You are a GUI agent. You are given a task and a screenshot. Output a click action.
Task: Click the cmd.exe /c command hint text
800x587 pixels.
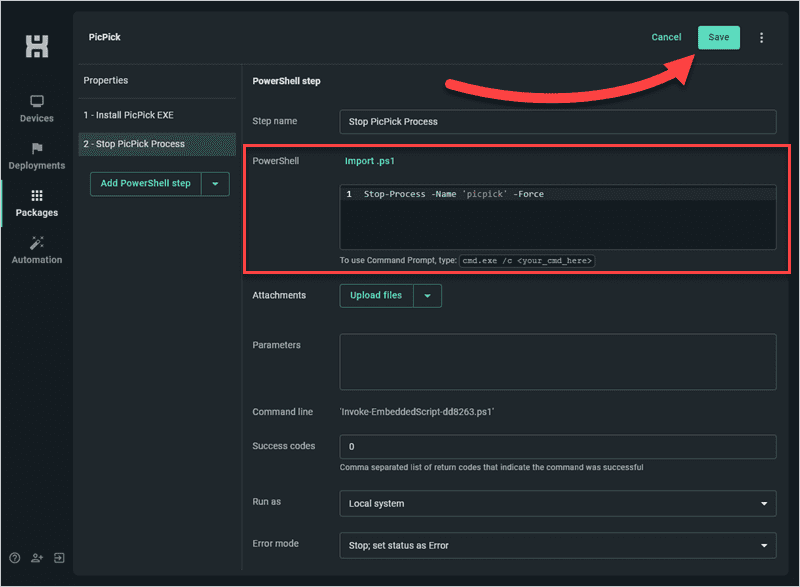pos(527,261)
